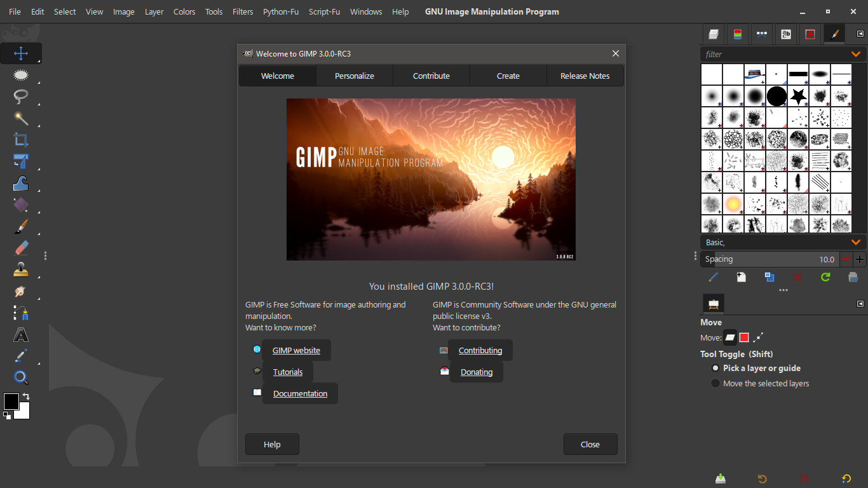The image size is (868, 488).
Task: Delete the selected brush
Action: click(x=797, y=277)
